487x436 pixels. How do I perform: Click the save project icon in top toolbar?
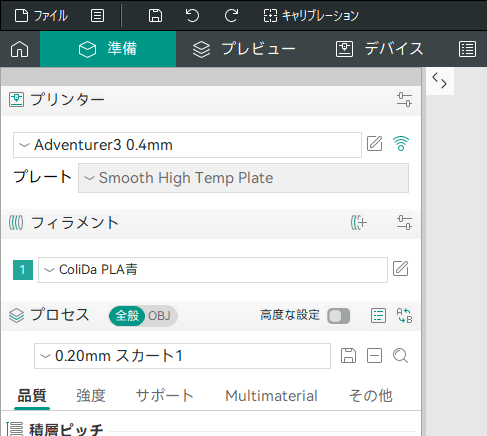tap(155, 16)
